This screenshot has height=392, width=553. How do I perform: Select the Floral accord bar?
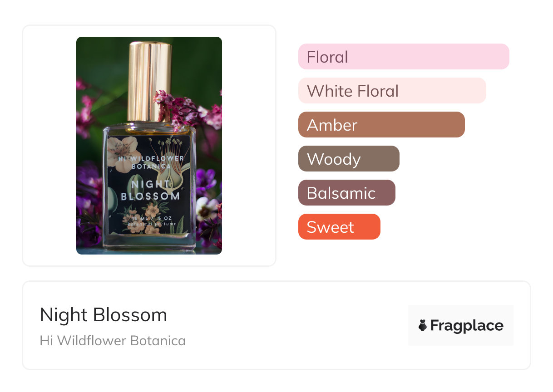[x=403, y=57]
